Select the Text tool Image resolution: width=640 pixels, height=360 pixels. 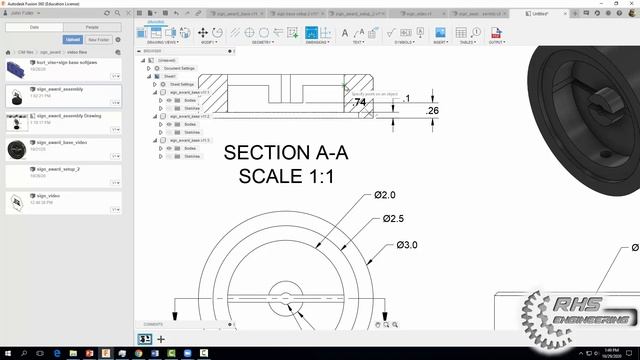(344, 33)
